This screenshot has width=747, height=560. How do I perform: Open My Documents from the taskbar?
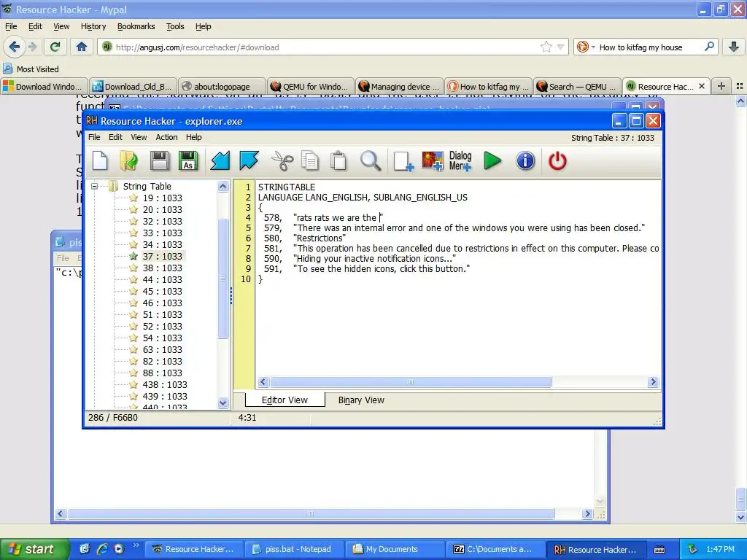(x=393, y=549)
